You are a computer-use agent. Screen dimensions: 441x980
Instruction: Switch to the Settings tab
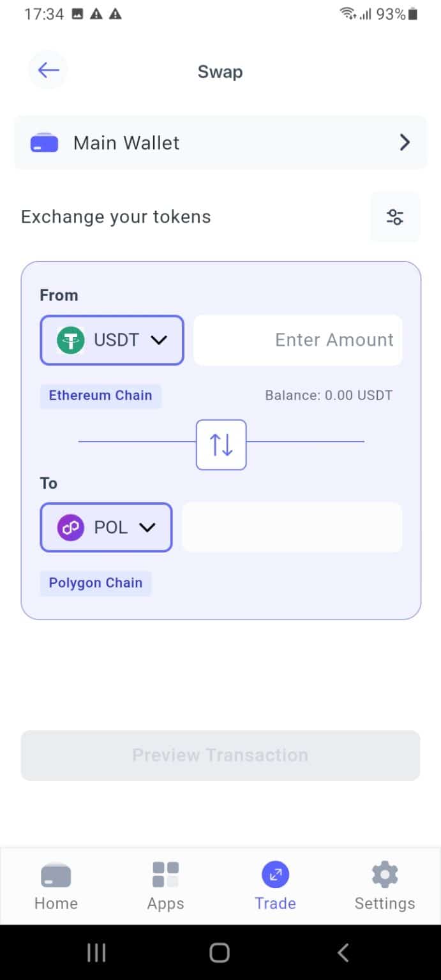click(x=384, y=886)
